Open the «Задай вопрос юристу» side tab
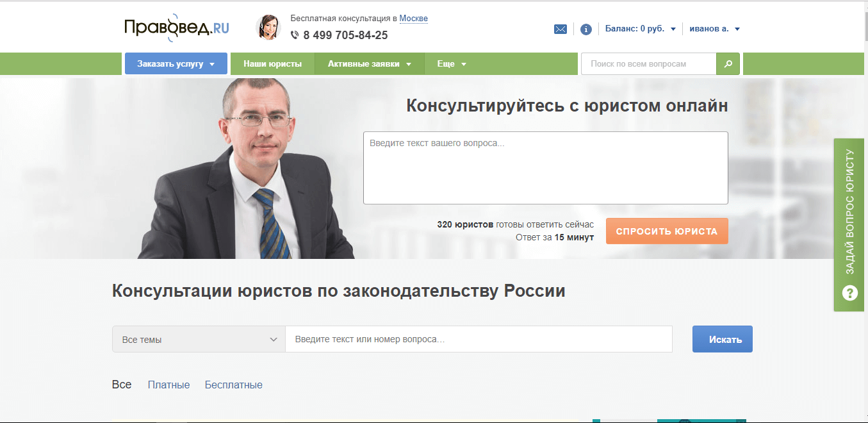 [849, 211]
